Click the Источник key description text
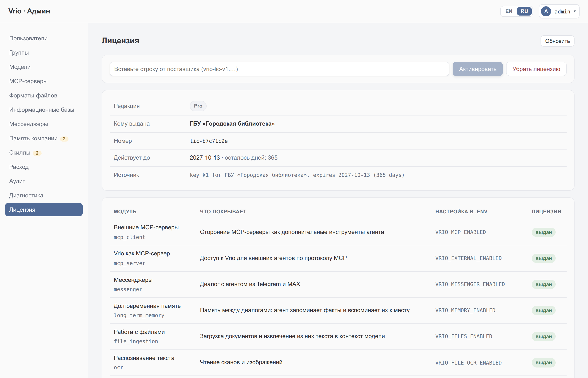Screen dimensions: 588x378 (297, 175)
